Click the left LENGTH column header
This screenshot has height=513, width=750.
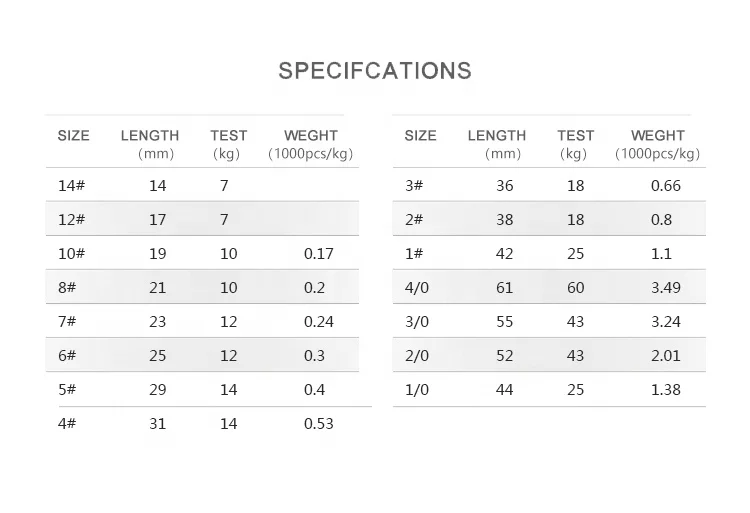pyautogui.click(x=150, y=144)
